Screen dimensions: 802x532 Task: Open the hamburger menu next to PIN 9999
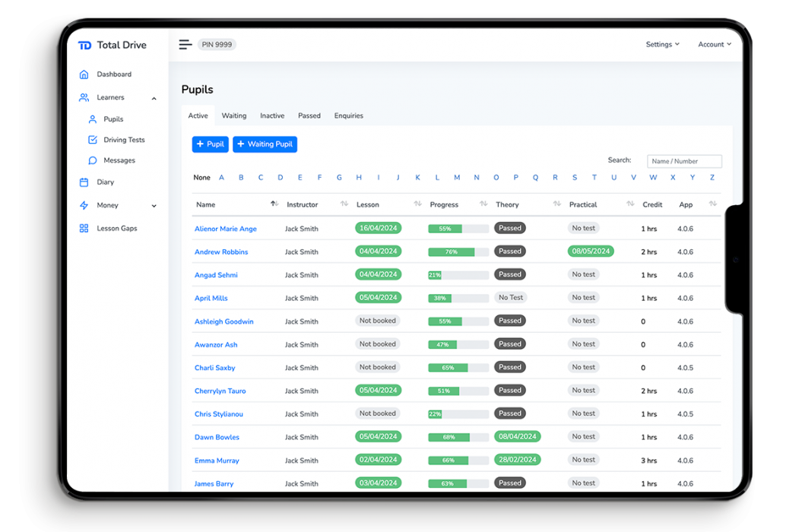pos(185,44)
